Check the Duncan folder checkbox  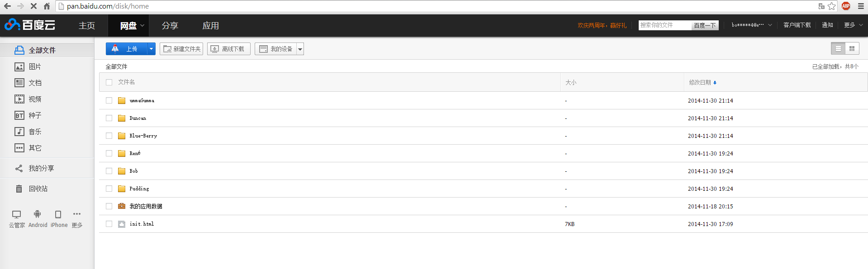click(109, 118)
